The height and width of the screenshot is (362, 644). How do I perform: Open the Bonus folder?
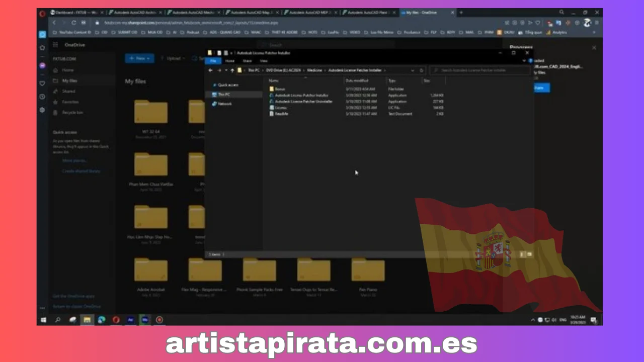pyautogui.click(x=280, y=88)
